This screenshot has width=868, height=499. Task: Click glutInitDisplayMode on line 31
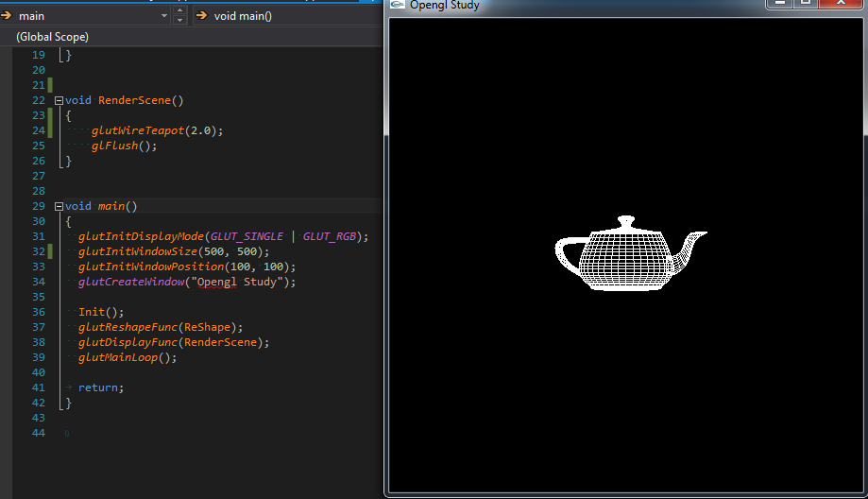click(141, 236)
